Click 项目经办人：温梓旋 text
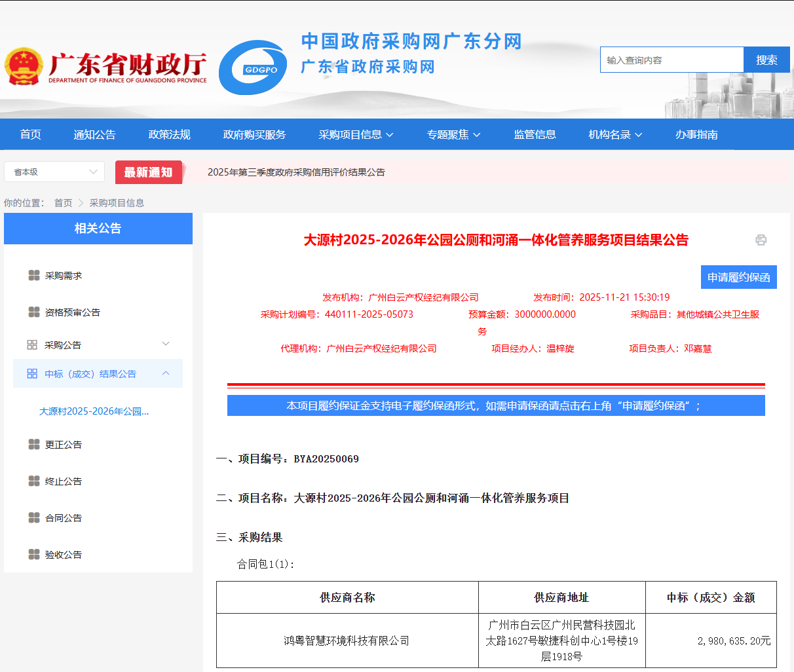 tap(533, 348)
